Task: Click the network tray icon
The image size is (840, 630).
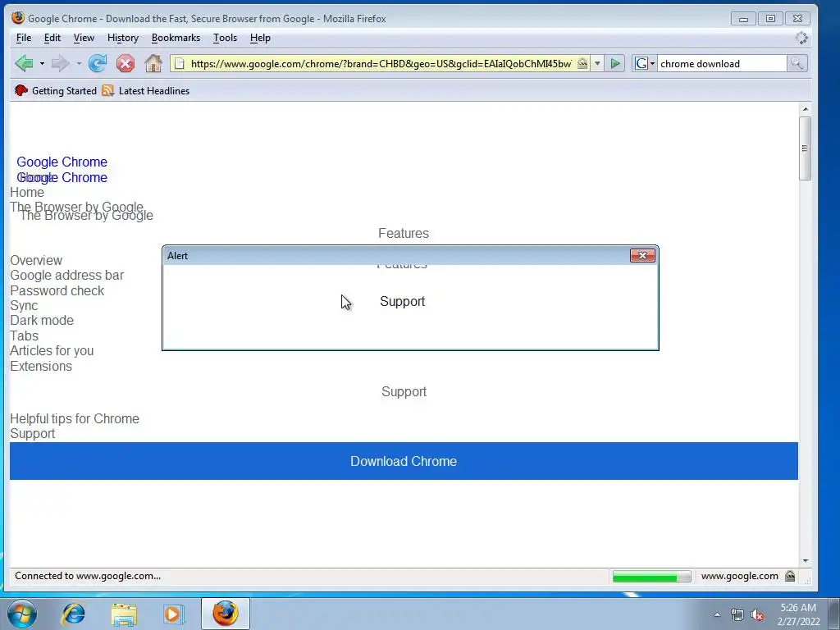Action: coord(737,614)
